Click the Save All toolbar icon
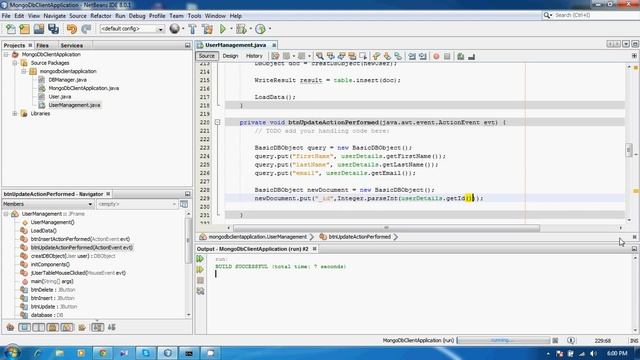This screenshot has height=360, width=640. (53, 29)
